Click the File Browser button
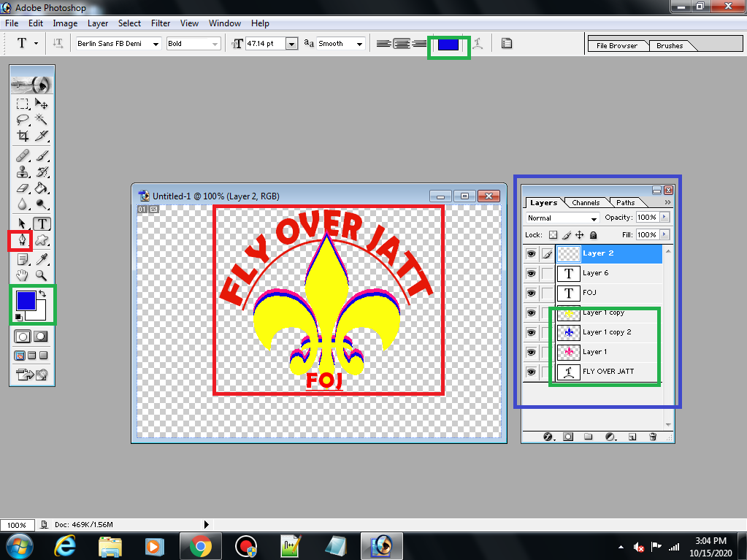747x560 pixels. pos(618,44)
